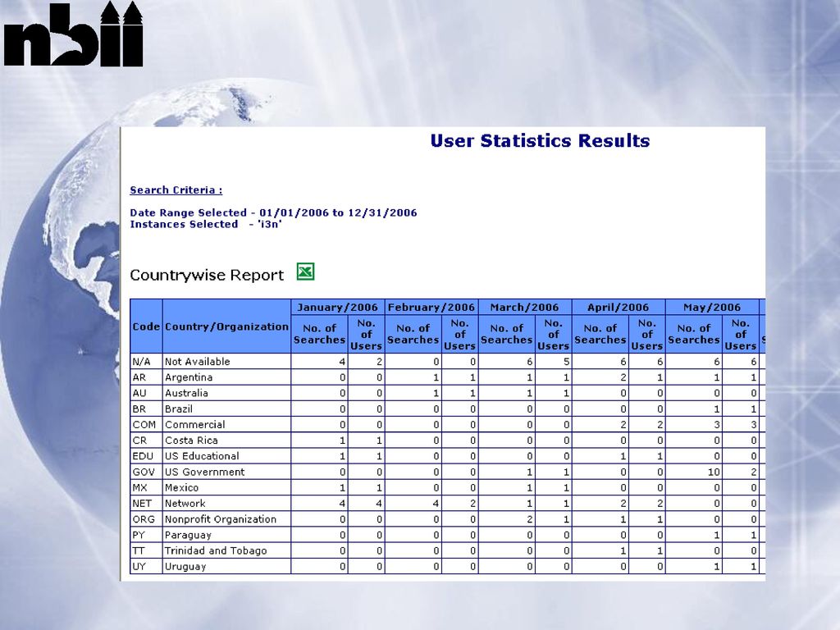Select the May/2006 header
840x630 pixels.
pos(712,308)
